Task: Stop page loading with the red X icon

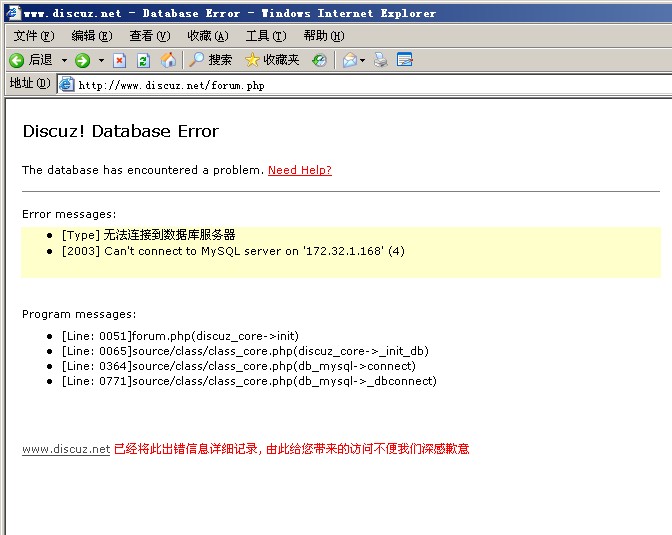Action: pyautogui.click(x=120, y=60)
